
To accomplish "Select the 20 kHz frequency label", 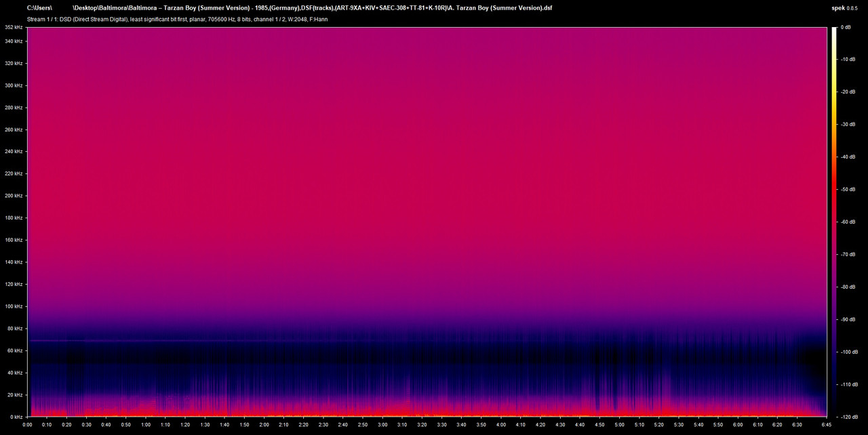I will [x=16, y=394].
